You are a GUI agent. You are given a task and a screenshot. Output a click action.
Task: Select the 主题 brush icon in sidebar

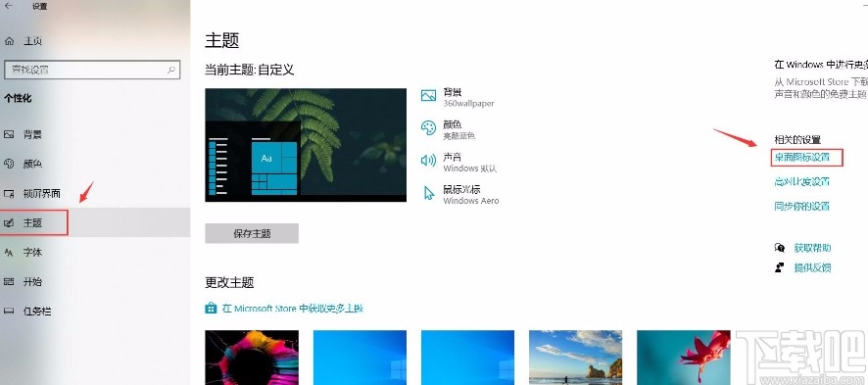[x=9, y=223]
